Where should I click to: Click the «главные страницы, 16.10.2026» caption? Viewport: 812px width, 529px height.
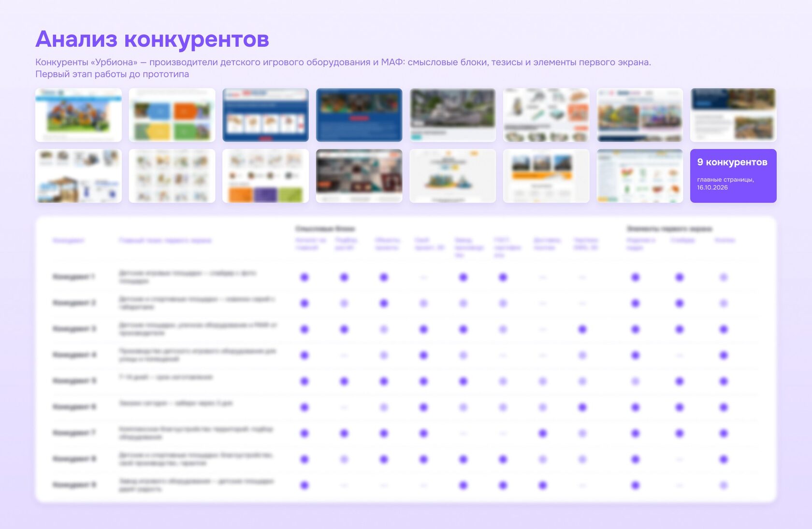coord(725,184)
